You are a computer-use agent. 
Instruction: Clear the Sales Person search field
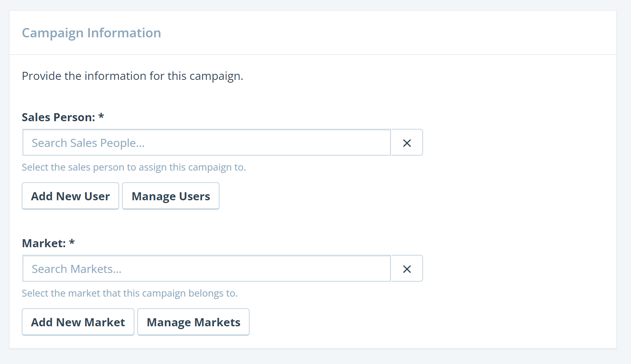click(407, 142)
